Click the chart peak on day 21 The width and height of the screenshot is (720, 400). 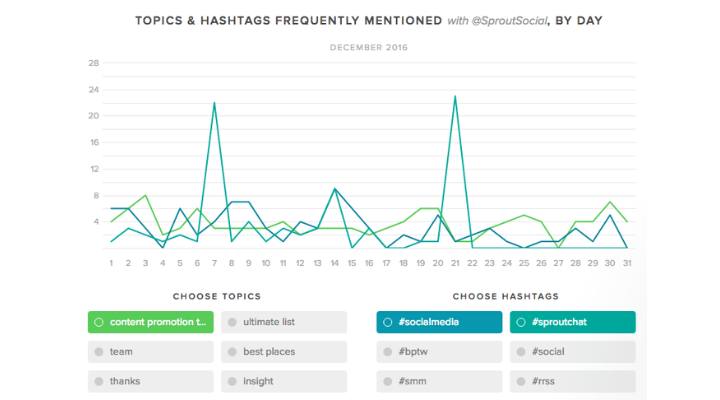455,97
